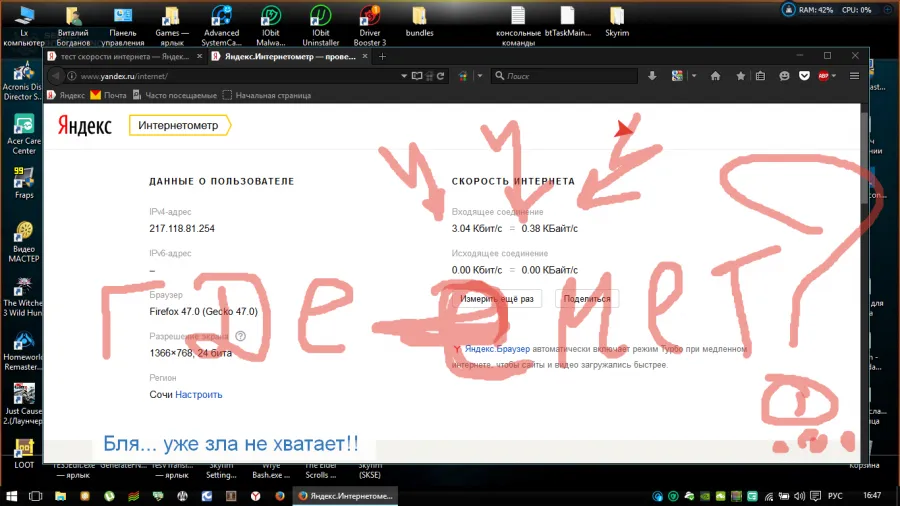The height and width of the screenshot is (506, 900).
Task: Open File Explorer from taskbar
Action: pos(60,496)
